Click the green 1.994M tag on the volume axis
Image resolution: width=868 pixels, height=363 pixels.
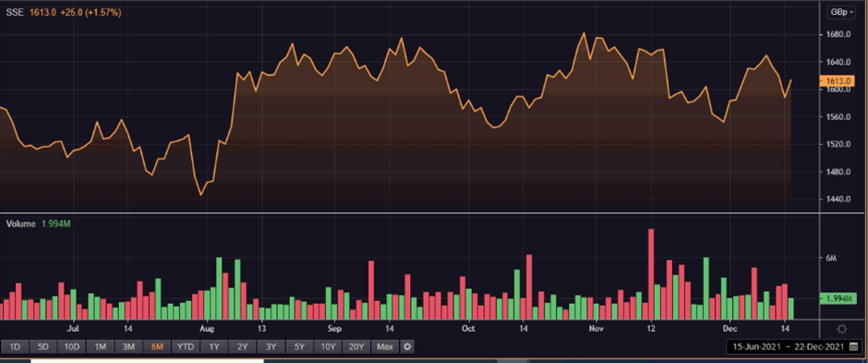838,299
